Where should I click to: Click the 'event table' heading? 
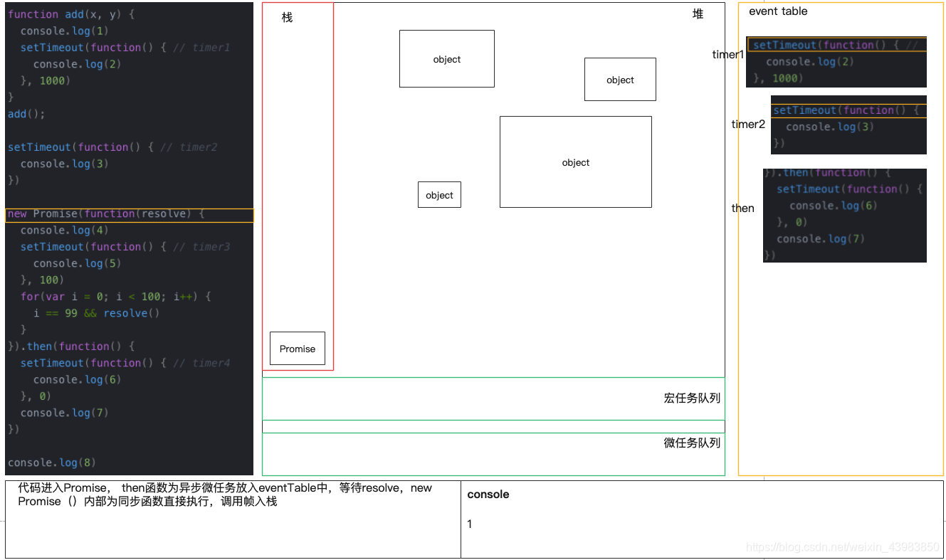[x=778, y=11]
